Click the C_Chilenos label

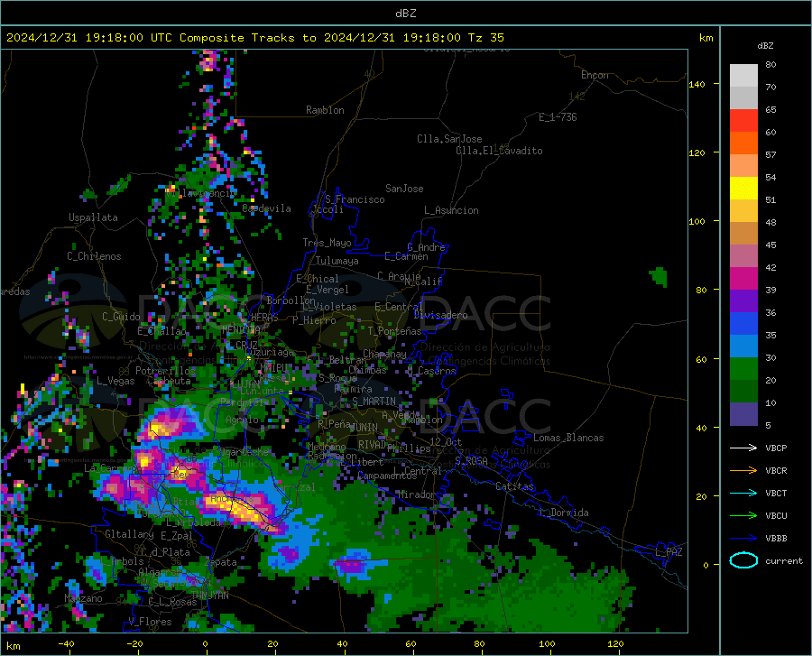94,256
